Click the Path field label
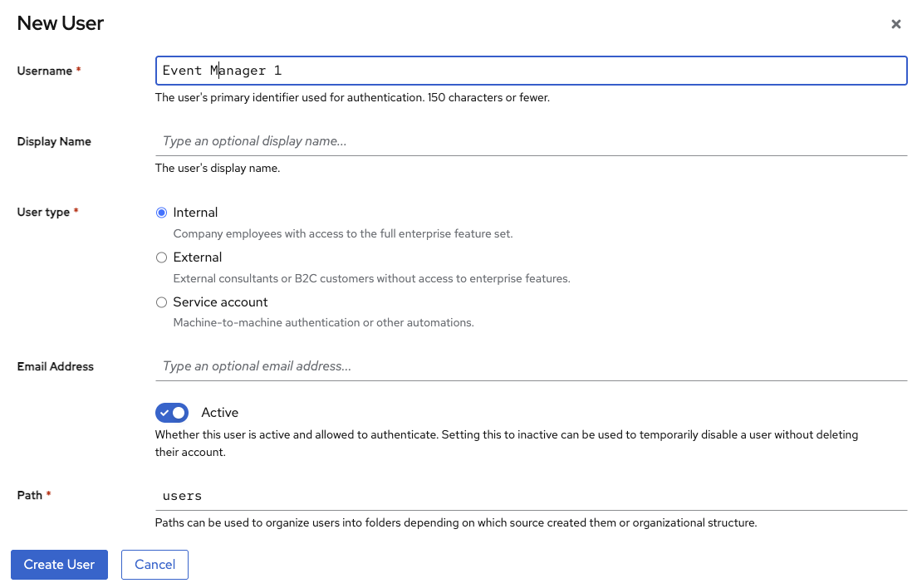 click(x=30, y=495)
